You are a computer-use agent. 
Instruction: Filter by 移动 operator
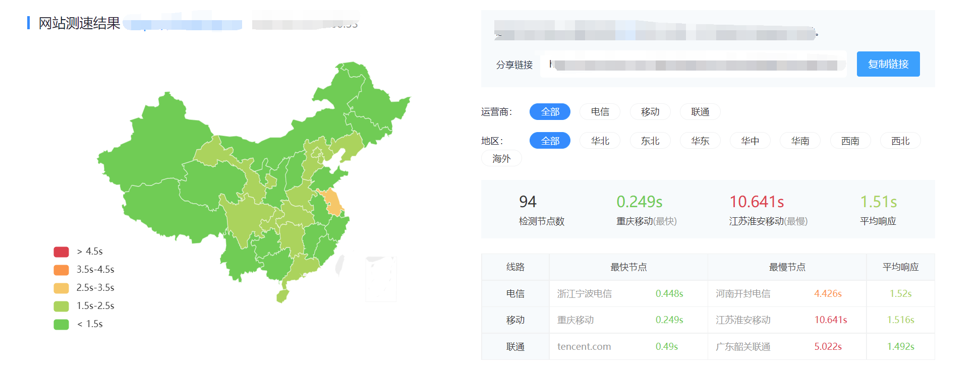(x=650, y=112)
